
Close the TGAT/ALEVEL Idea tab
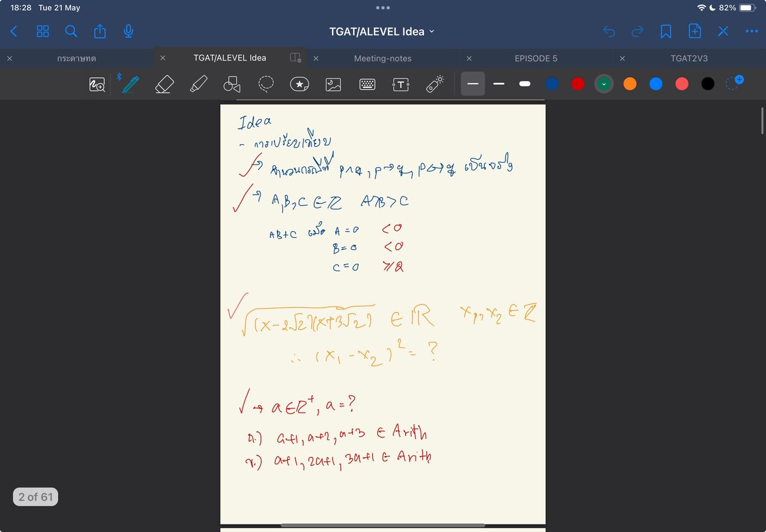163,58
